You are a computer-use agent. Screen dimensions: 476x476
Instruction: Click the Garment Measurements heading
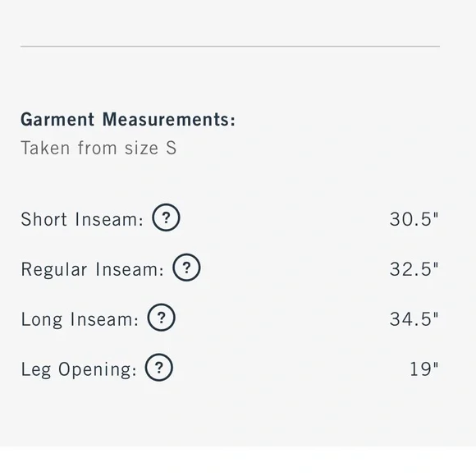(x=128, y=119)
